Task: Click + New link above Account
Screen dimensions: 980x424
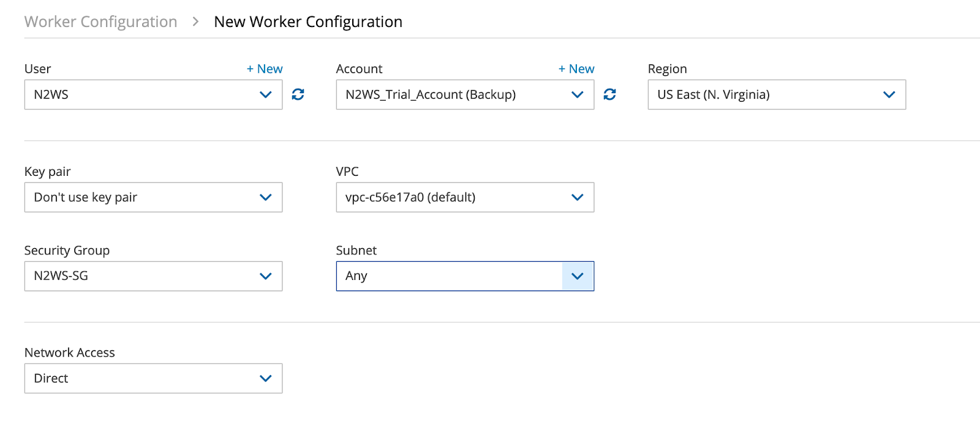Action: (x=576, y=69)
